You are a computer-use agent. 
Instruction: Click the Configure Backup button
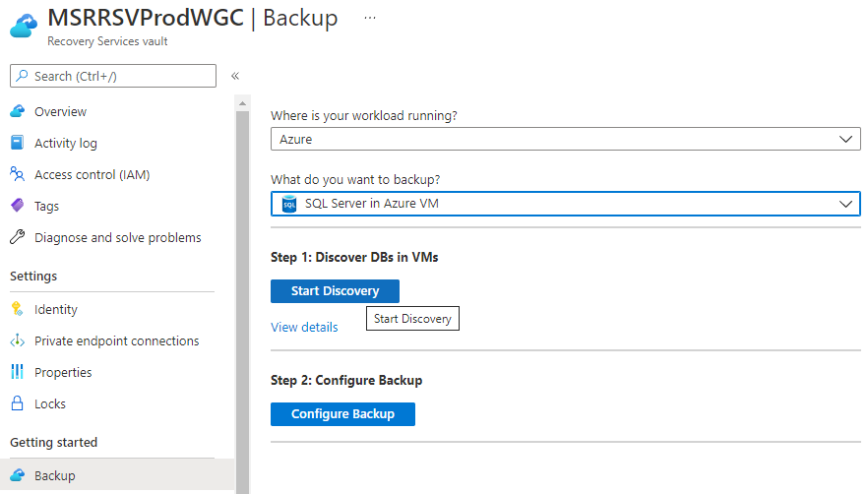(342, 413)
